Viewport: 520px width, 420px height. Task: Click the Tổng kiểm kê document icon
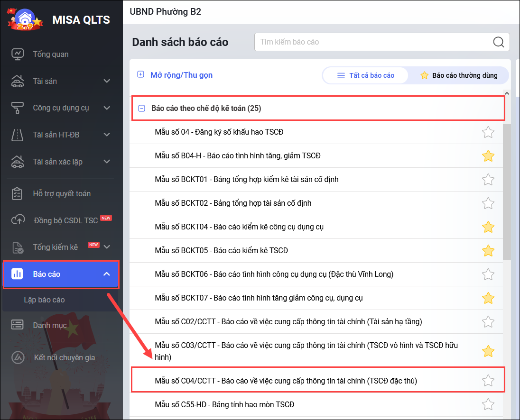(18, 247)
